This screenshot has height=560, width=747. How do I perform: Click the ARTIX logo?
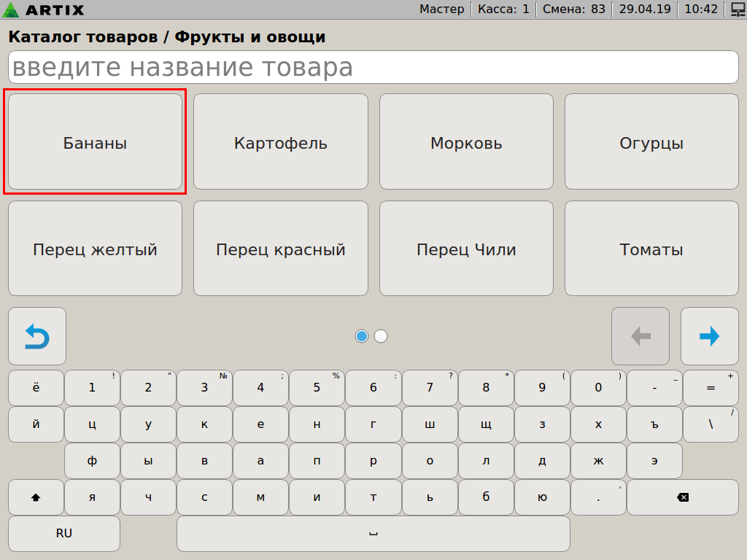[x=44, y=9]
